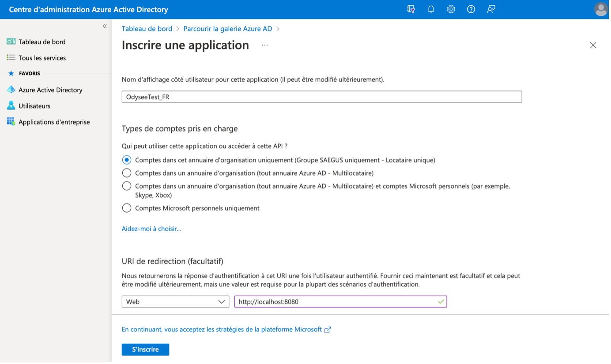Image resolution: width=611 pixels, height=364 pixels.
Task: Click the S'inscrire button
Action: 146,350
